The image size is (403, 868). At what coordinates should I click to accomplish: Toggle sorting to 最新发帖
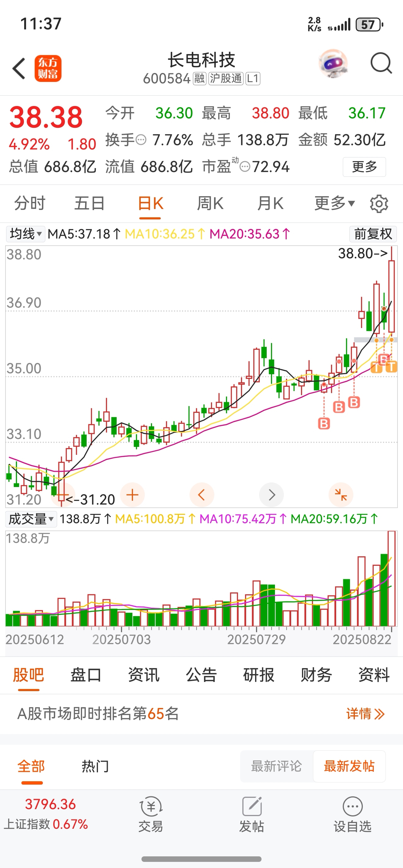coord(349,766)
